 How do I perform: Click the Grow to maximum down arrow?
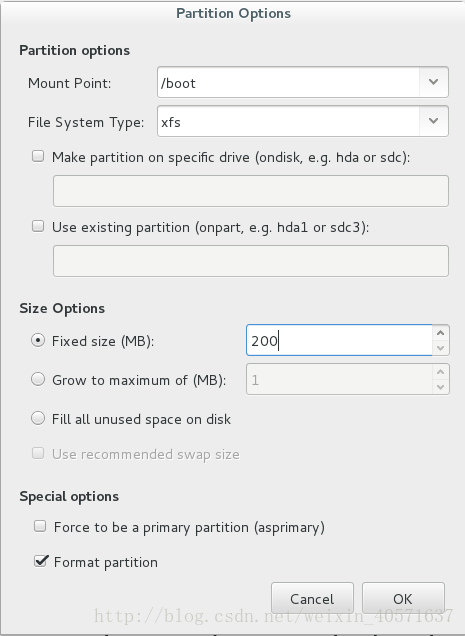point(441,387)
